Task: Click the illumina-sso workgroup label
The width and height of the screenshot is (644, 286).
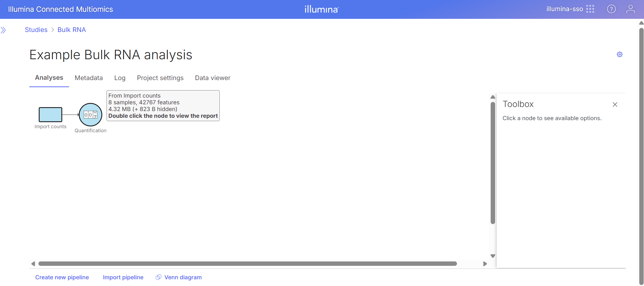Action: 564,9
